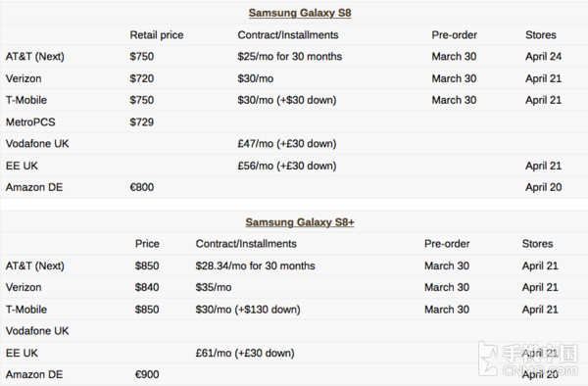Click April 24 store date for AT&T
588x386 pixels.
click(543, 57)
